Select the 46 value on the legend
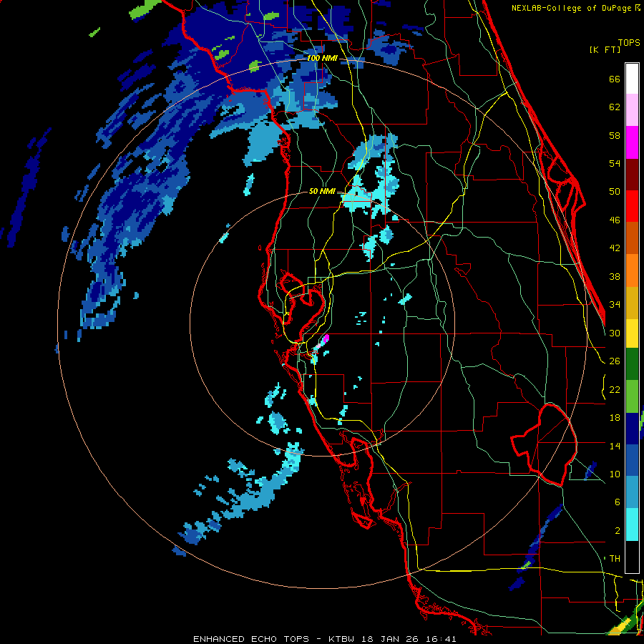 [x=615, y=220]
